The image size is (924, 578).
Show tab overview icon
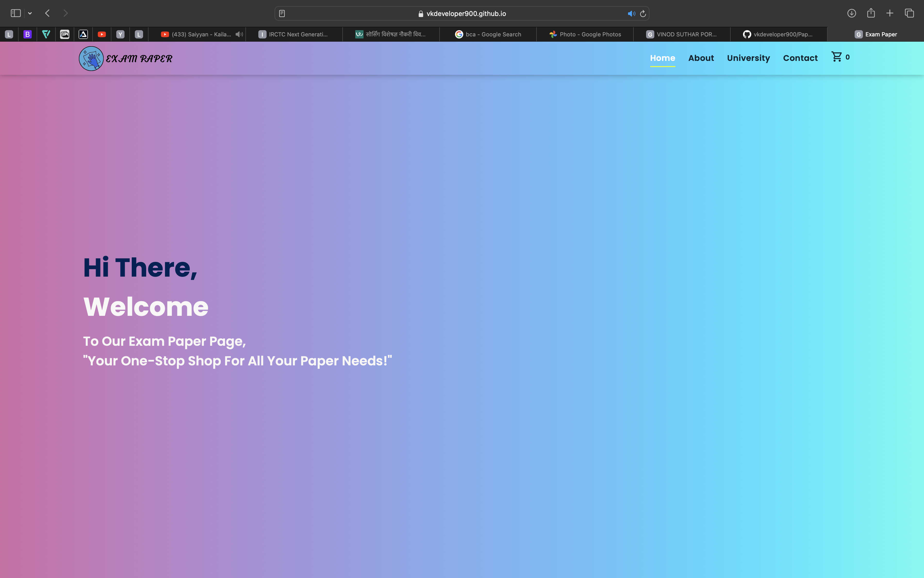point(910,13)
